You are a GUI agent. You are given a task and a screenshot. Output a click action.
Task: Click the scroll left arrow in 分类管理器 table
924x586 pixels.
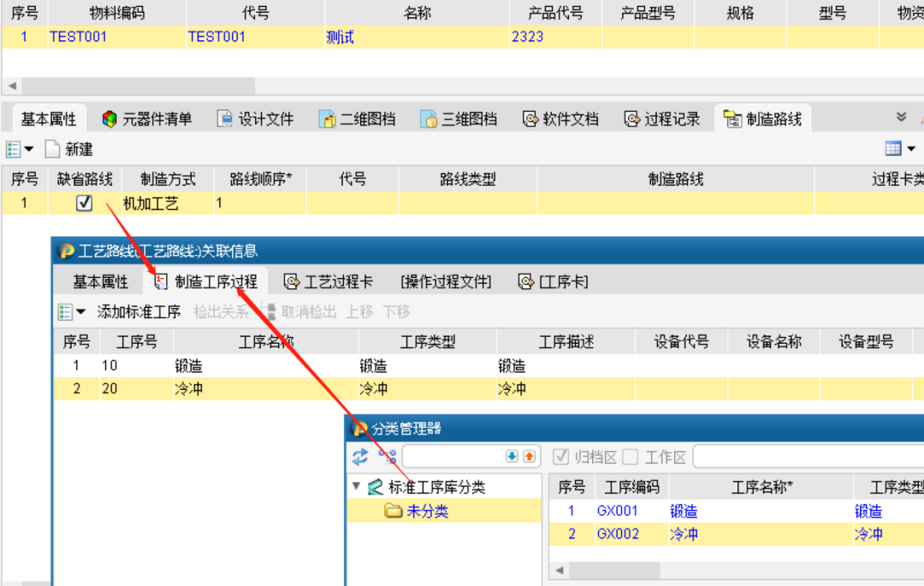[x=560, y=570]
